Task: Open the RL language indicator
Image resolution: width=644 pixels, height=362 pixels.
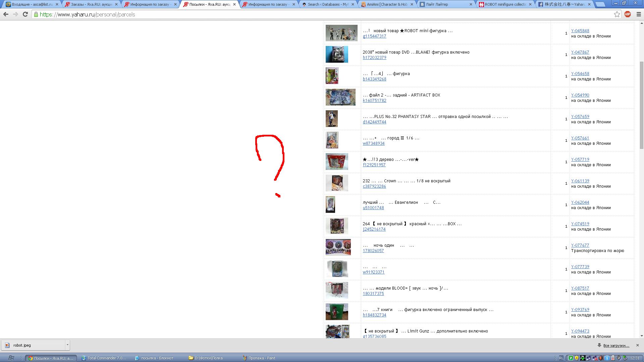Action: [561, 358]
